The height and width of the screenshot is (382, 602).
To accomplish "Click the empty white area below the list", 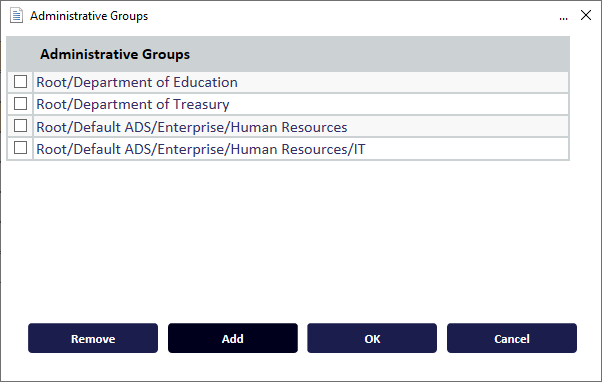I will [288, 238].
